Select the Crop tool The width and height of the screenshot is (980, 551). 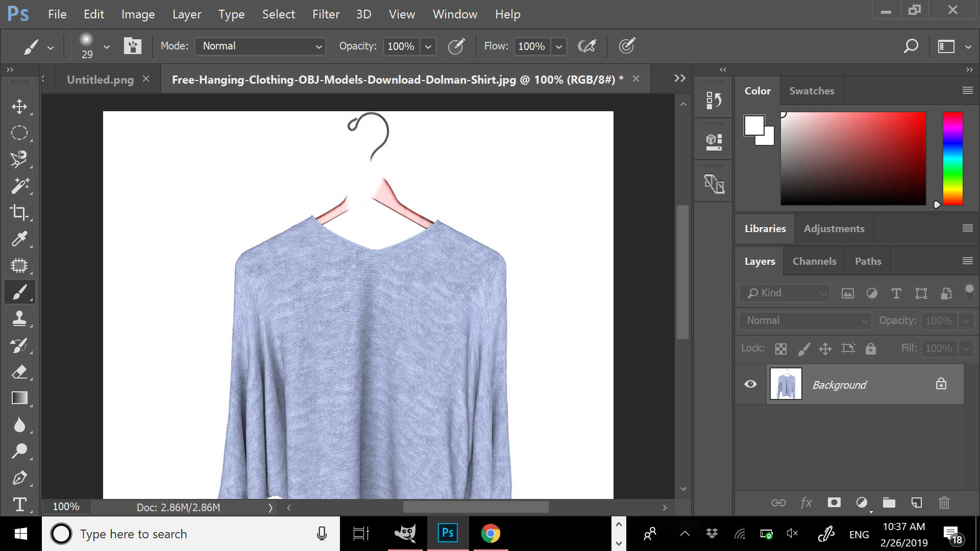pos(19,212)
